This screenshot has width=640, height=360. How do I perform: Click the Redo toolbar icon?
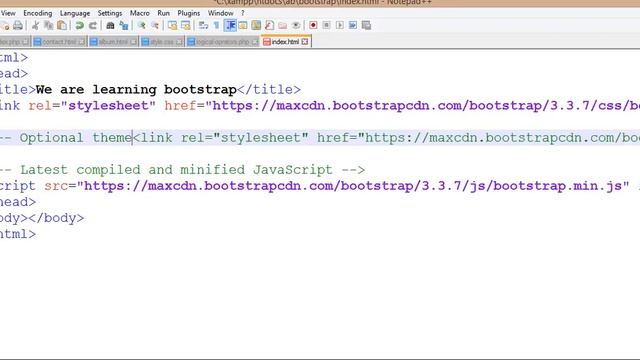93,25
